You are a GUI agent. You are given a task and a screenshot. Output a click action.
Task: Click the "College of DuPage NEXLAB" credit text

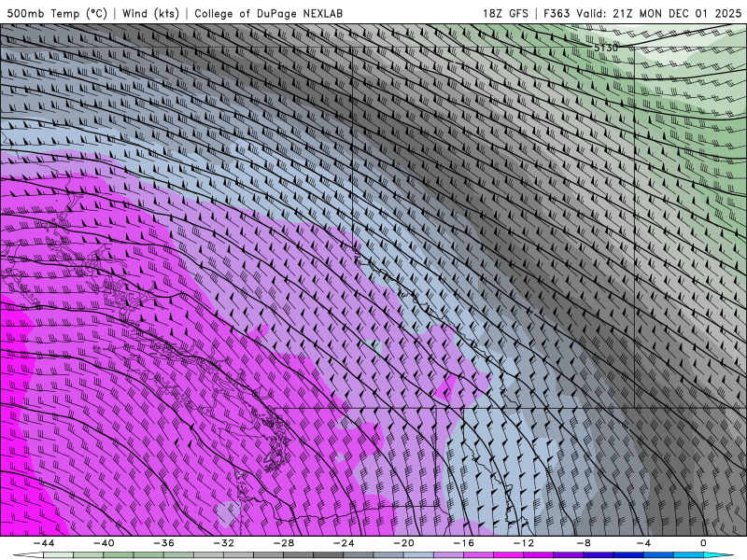click(268, 13)
